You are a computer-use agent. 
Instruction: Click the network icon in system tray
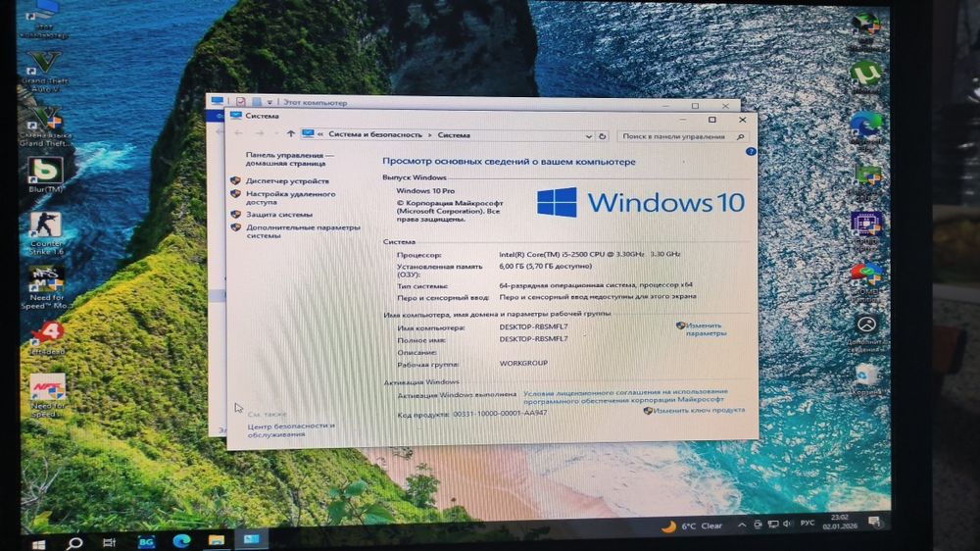(x=772, y=525)
